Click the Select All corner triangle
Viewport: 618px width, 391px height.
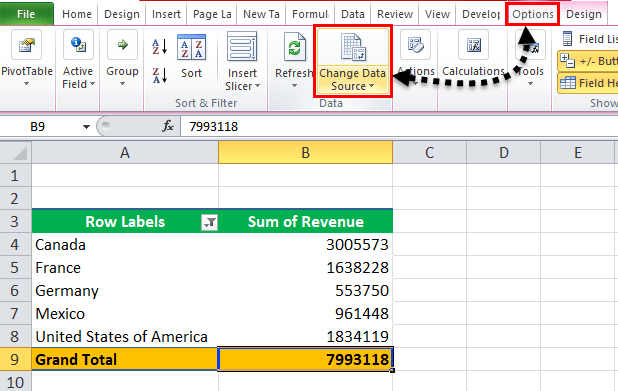coord(20,153)
